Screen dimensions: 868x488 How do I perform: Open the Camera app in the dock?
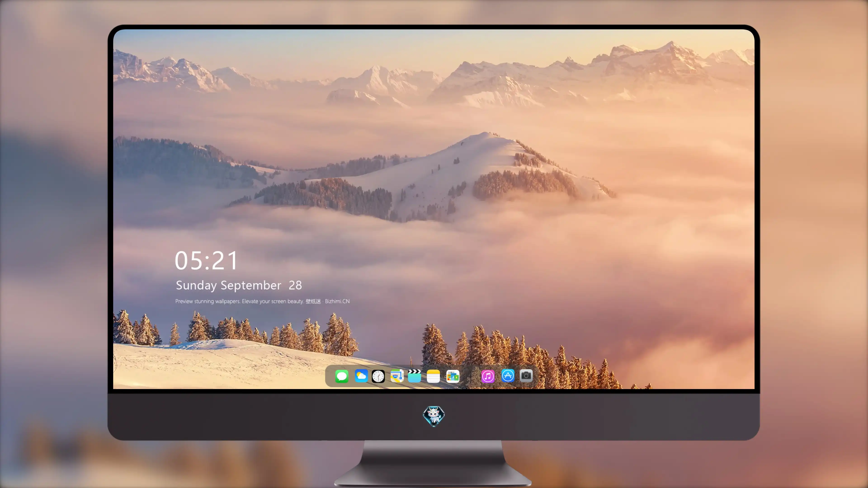tap(526, 375)
